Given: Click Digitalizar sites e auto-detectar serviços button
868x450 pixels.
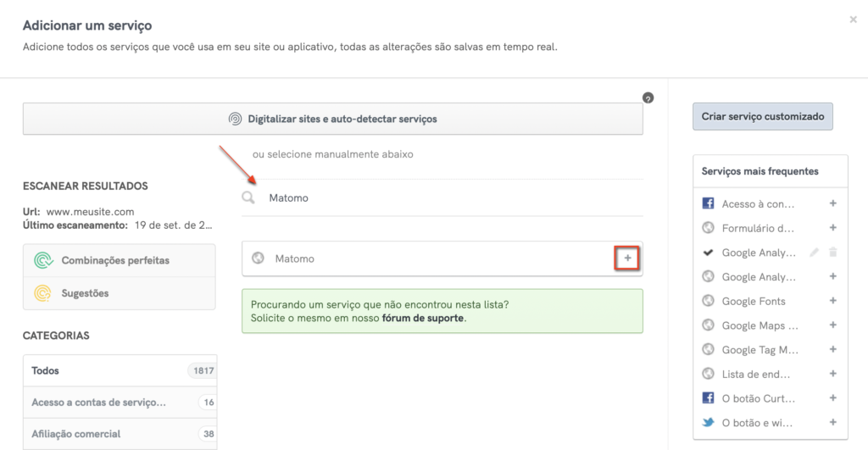Looking at the screenshot, I should click(x=332, y=119).
